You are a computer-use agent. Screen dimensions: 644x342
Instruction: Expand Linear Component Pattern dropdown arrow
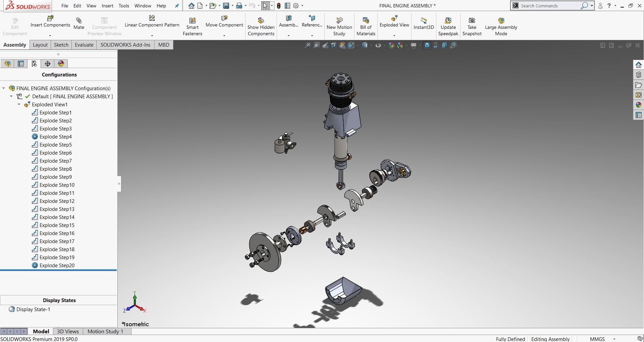coord(152,36)
